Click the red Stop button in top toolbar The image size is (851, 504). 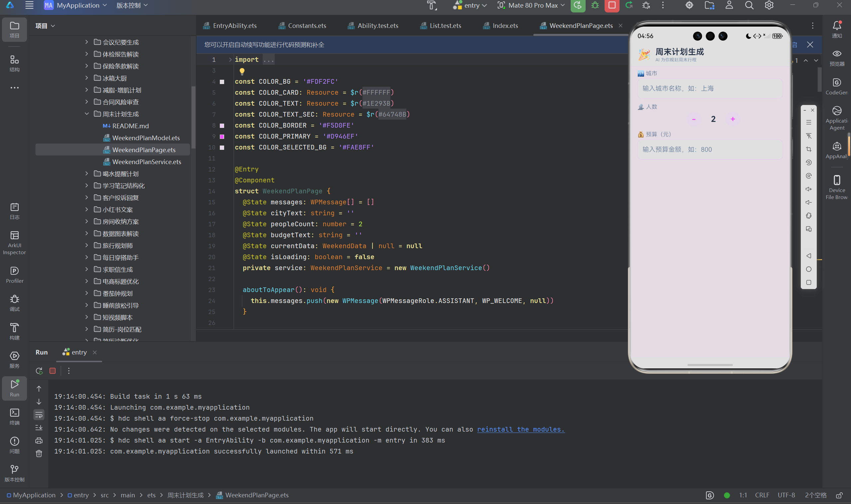click(x=612, y=5)
